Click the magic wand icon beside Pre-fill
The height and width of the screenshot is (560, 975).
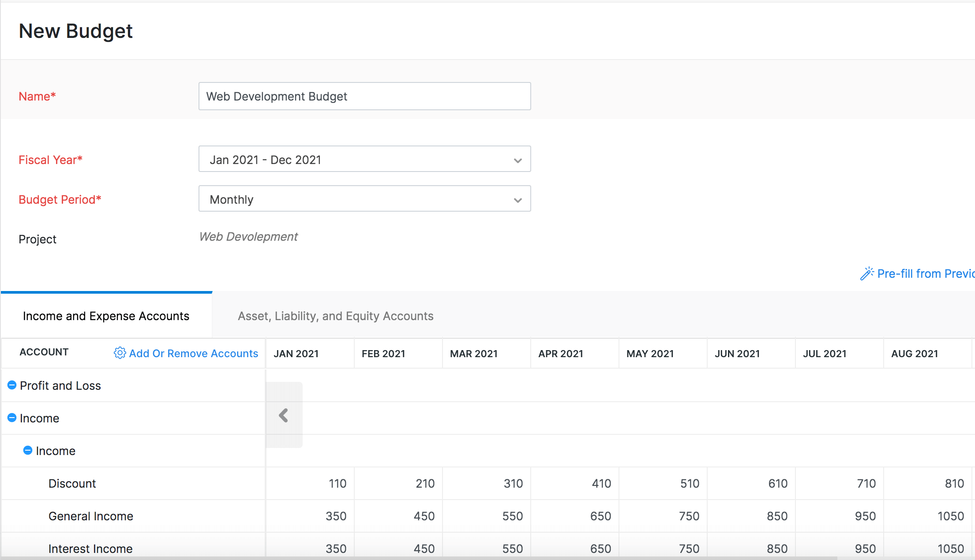point(867,273)
